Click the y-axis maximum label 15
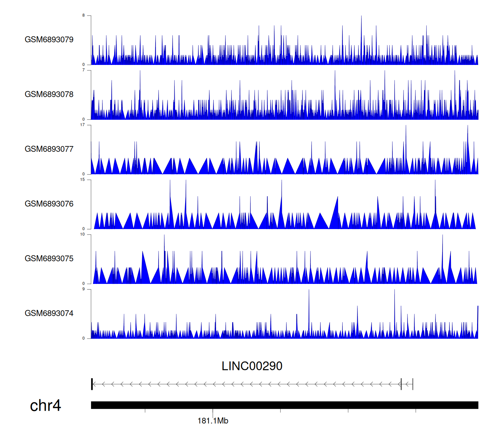 coord(82,180)
